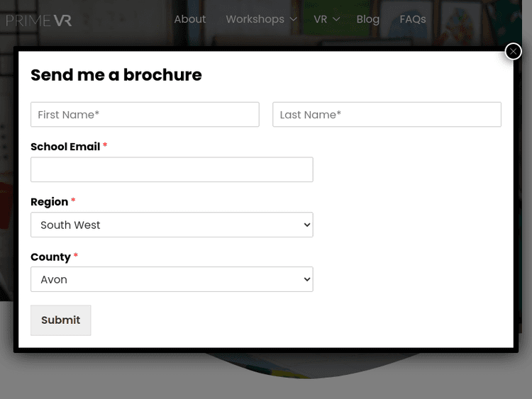Image resolution: width=532 pixels, height=399 pixels.
Task: Open the FAQs page
Action: [x=413, y=19]
